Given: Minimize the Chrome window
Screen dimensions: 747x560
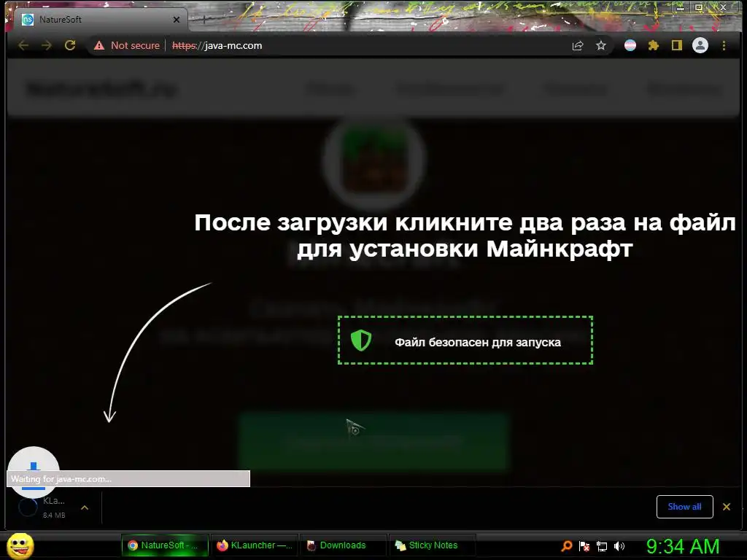Looking at the screenshot, I should pos(681,7).
